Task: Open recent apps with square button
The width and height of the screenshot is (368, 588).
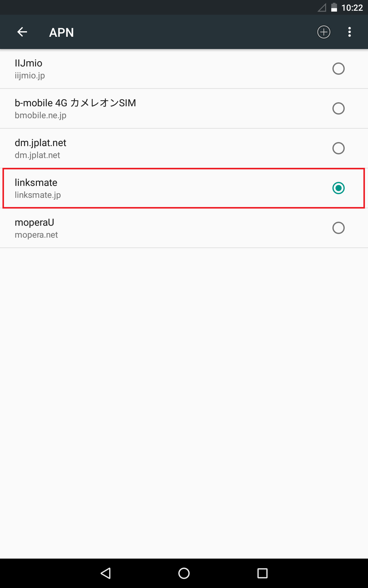Action: pyautogui.click(x=262, y=573)
